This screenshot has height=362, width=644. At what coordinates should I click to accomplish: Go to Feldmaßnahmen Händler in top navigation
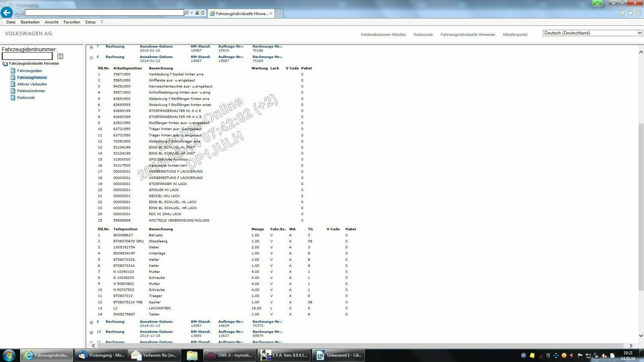coord(383,35)
